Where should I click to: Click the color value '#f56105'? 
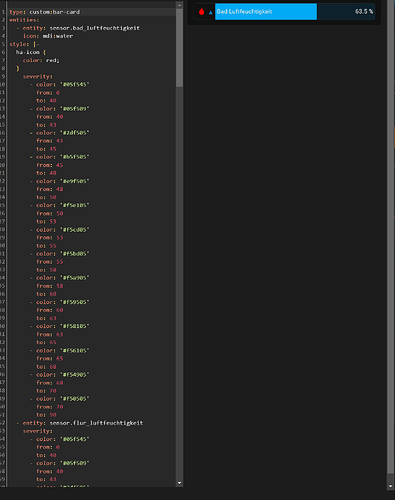pyautogui.click(x=75, y=350)
